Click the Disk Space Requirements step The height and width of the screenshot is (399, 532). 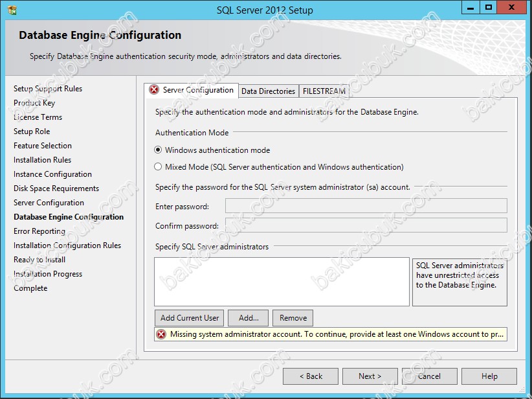[56, 188]
